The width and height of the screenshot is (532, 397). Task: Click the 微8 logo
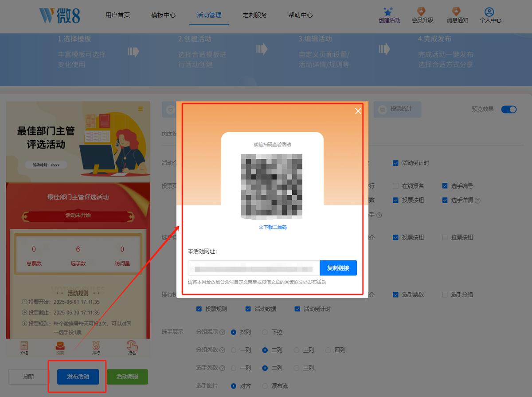pos(59,16)
